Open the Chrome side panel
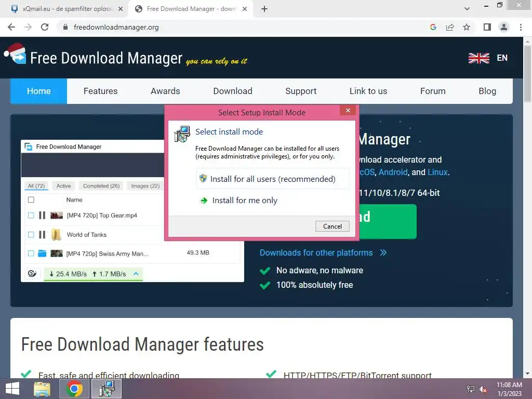 tap(487, 27)
